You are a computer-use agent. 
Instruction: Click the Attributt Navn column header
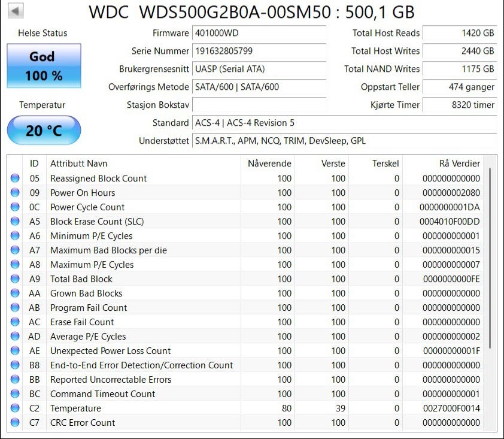coord(144,164)
